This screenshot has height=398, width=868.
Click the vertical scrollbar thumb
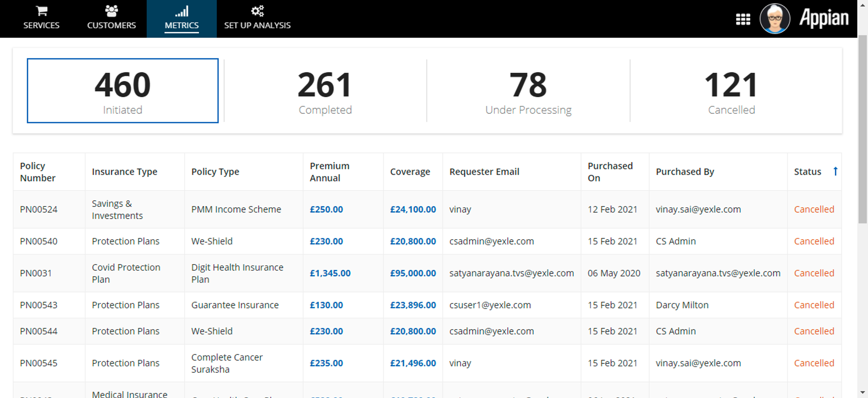point(862,129)
